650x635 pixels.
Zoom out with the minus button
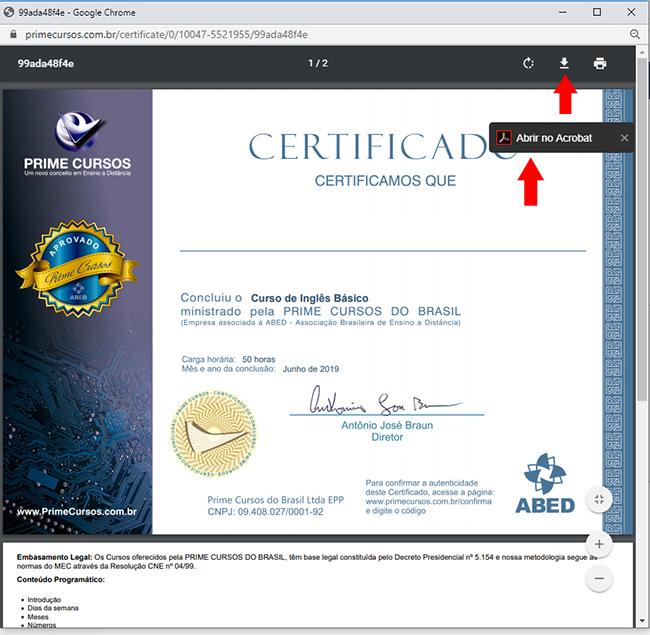(598, 578)
